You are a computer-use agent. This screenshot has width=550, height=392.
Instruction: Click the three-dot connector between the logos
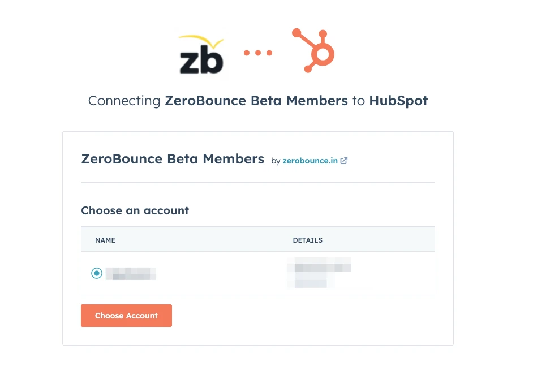[258, 53]
